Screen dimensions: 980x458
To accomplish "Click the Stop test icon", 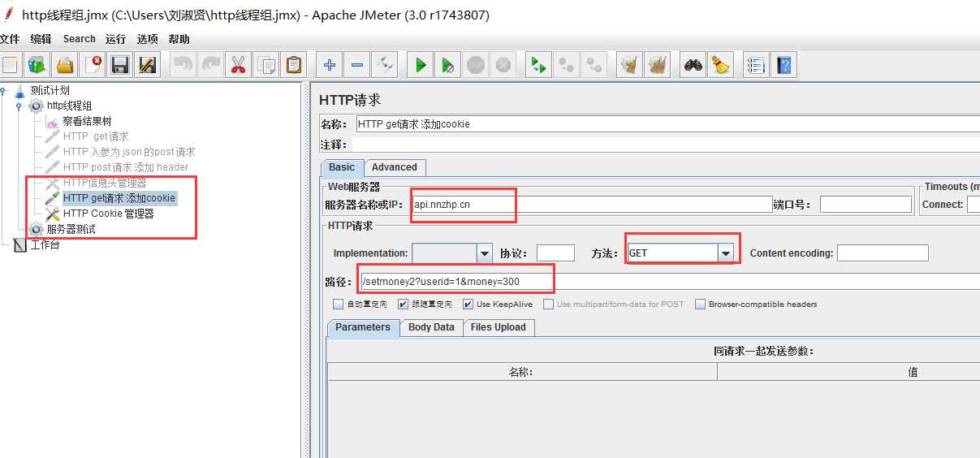I will [x=476, y=65].
